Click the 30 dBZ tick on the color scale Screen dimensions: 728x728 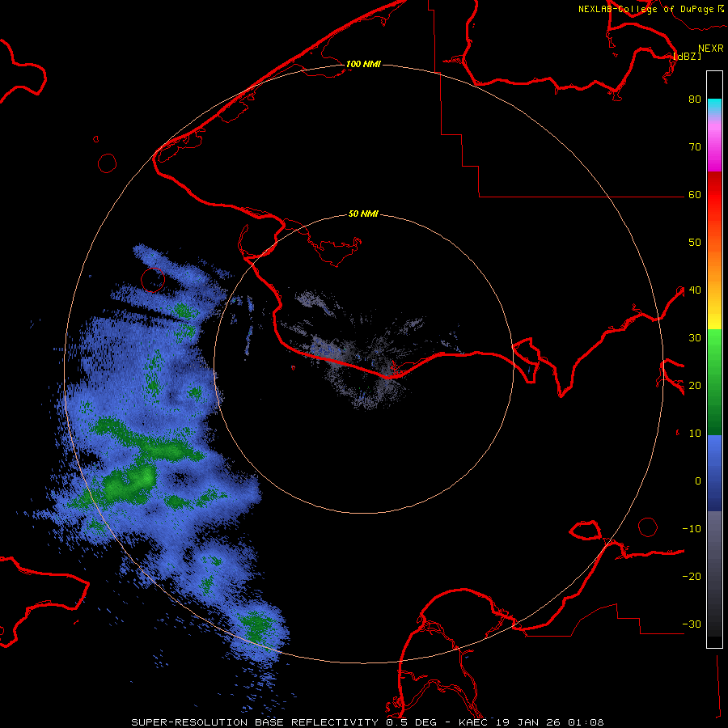(x=695, y=337)
